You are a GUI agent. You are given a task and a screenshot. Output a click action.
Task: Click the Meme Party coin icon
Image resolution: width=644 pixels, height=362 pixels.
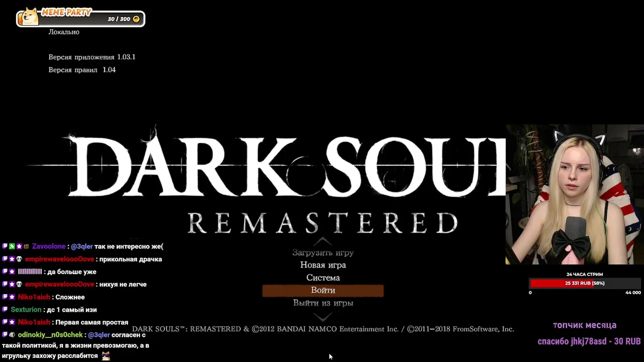[136, 19]
